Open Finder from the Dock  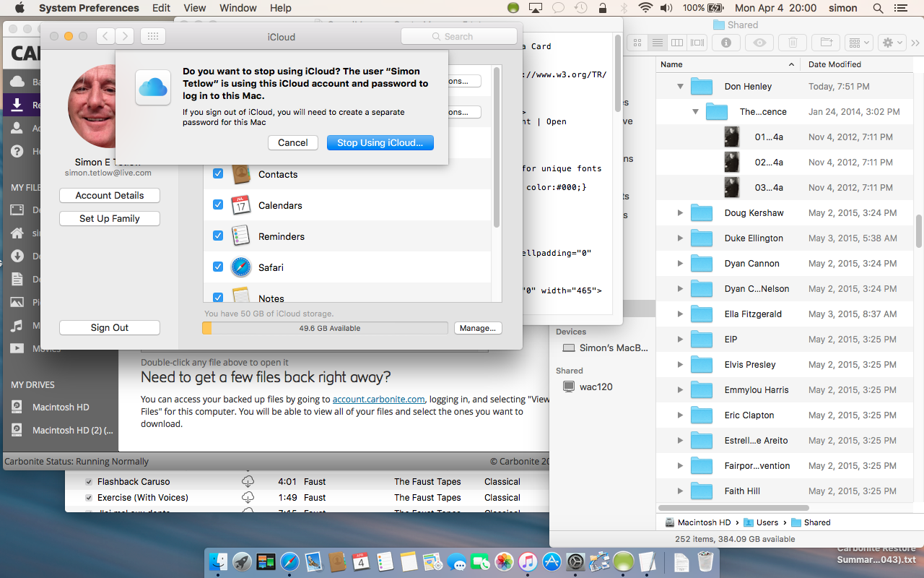pos(217,561)
